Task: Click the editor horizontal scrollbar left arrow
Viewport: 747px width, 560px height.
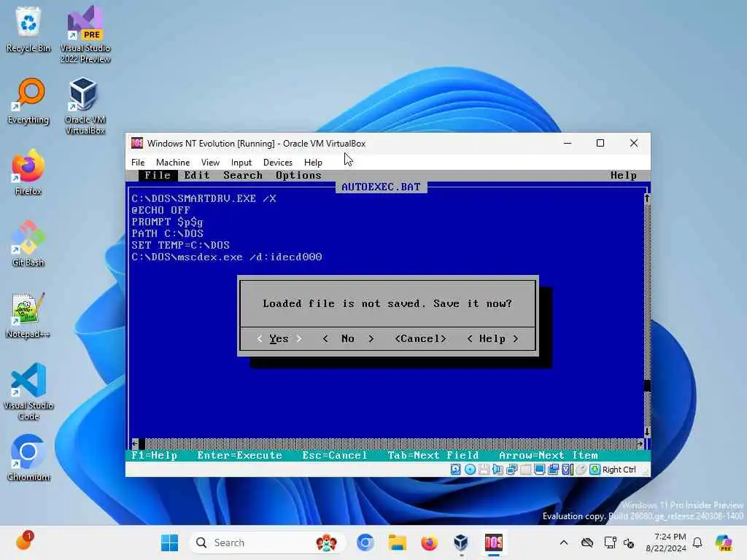Action: click(135, 444)
